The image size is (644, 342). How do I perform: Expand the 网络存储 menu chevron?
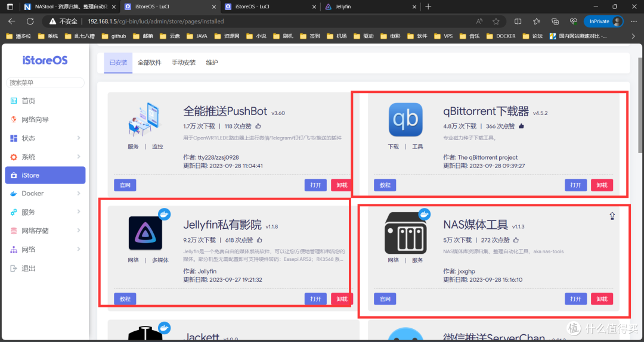tap(79, 231)
